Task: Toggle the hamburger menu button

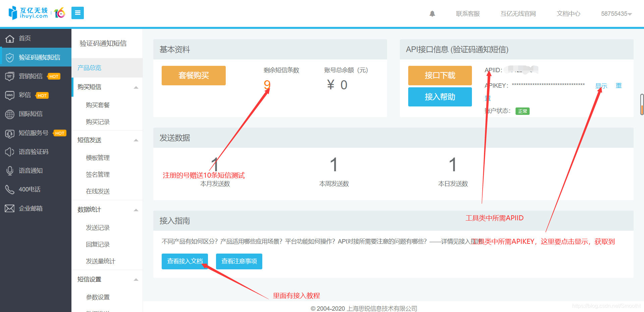Action: tap(77, 13)
